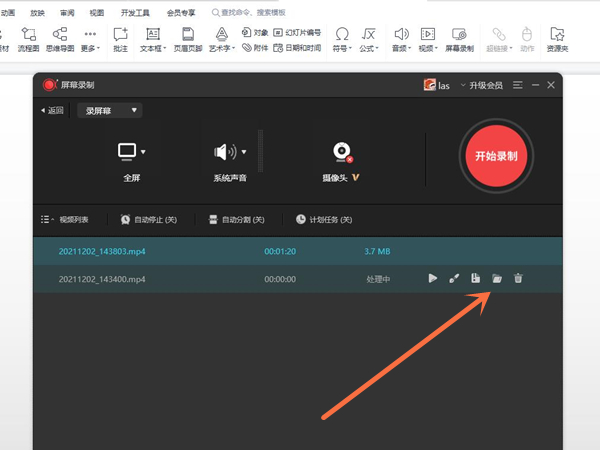Click the 屏幕录制 icon in the ribbon
The image size is (600, 450).
(x=461, y=39)
